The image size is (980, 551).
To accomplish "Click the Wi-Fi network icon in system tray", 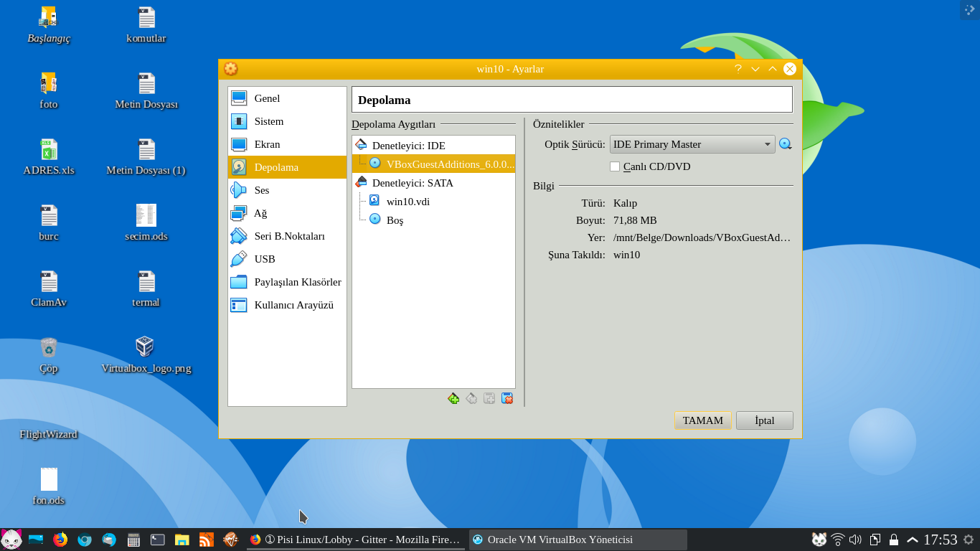I will [x=837, y=540].
